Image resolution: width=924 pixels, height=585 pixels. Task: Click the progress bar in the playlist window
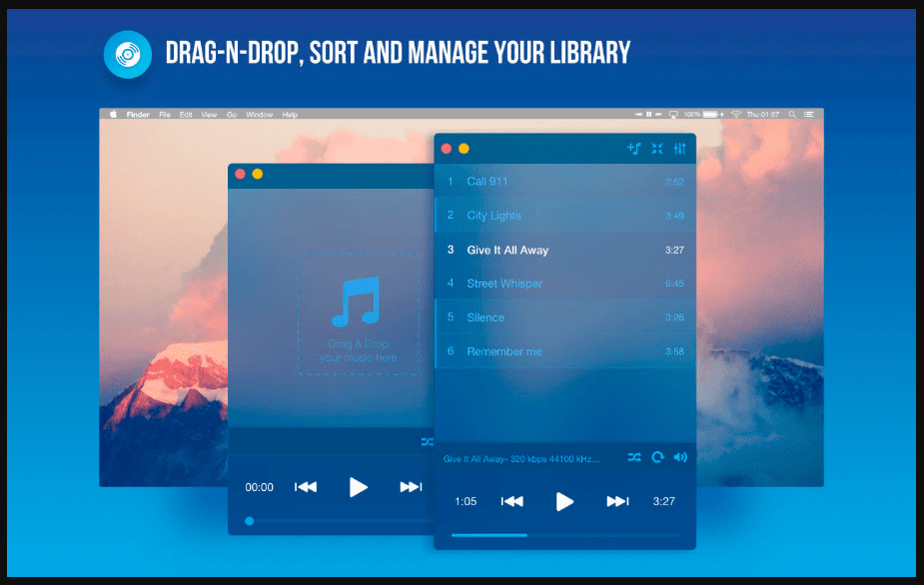(564, 535)
